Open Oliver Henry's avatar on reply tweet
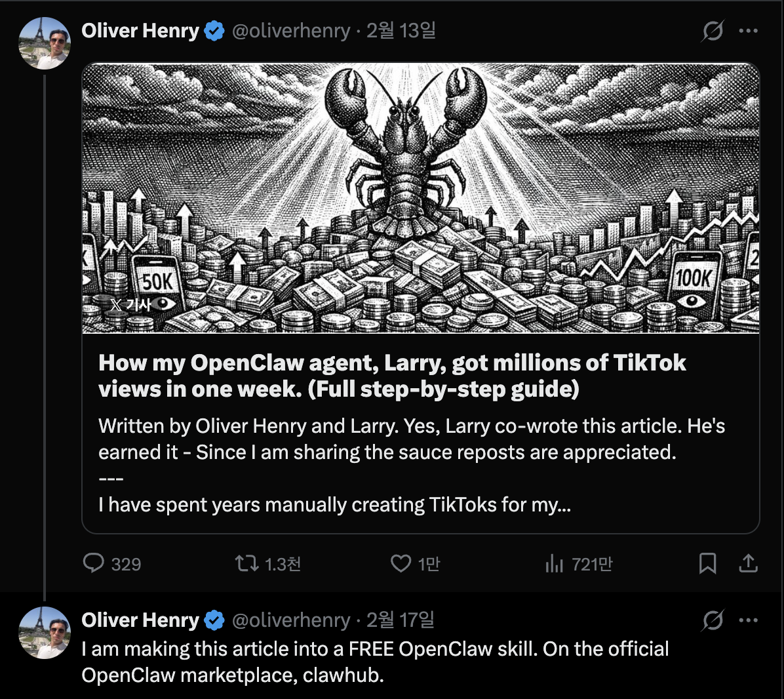The height and width of the screenshot is (699, 784). [x=45, y=633]
